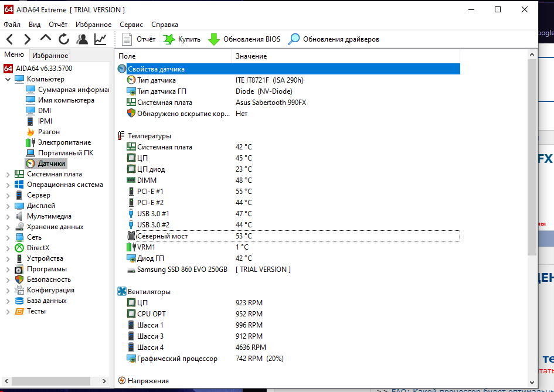This screenshot has width=554, height=392.
Task: Select the PCI-E #1 temperature row
Action: click(x=293, y=192)
